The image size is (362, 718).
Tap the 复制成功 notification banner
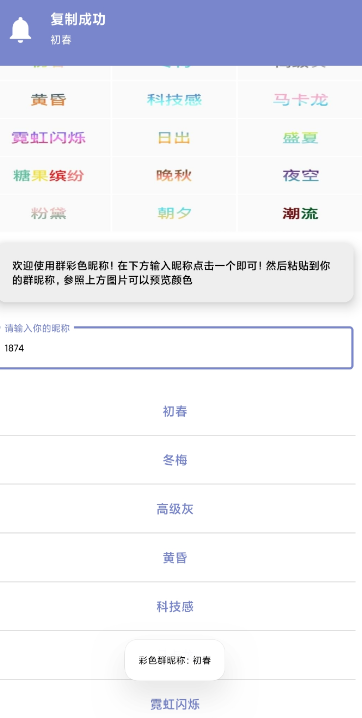coord(181,33)
